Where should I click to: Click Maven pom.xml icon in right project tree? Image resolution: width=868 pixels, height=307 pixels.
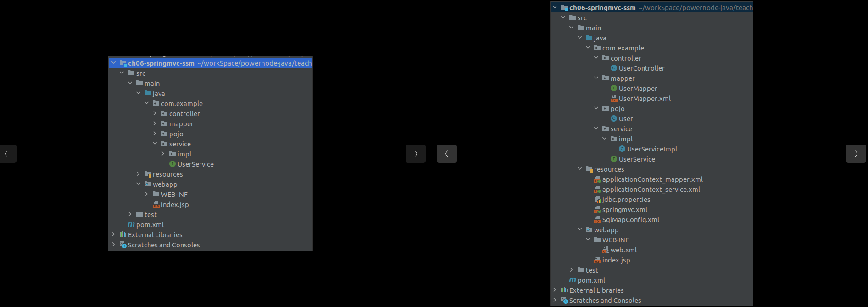pos(573,280)
